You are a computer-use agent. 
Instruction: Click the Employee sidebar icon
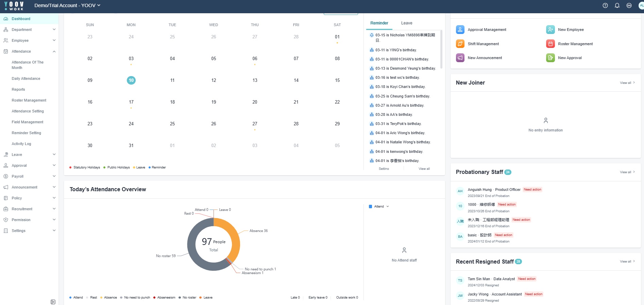(x=6, y=40)
